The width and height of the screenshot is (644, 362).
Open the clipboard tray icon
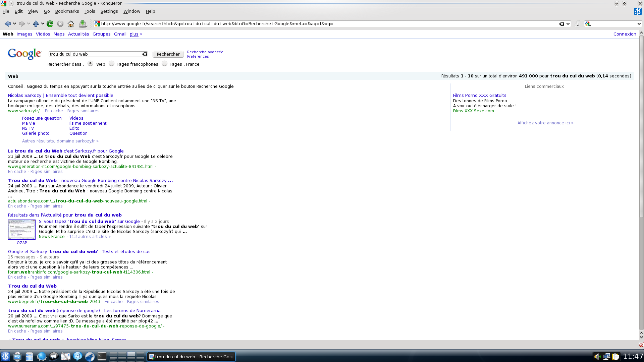point(615,357)
